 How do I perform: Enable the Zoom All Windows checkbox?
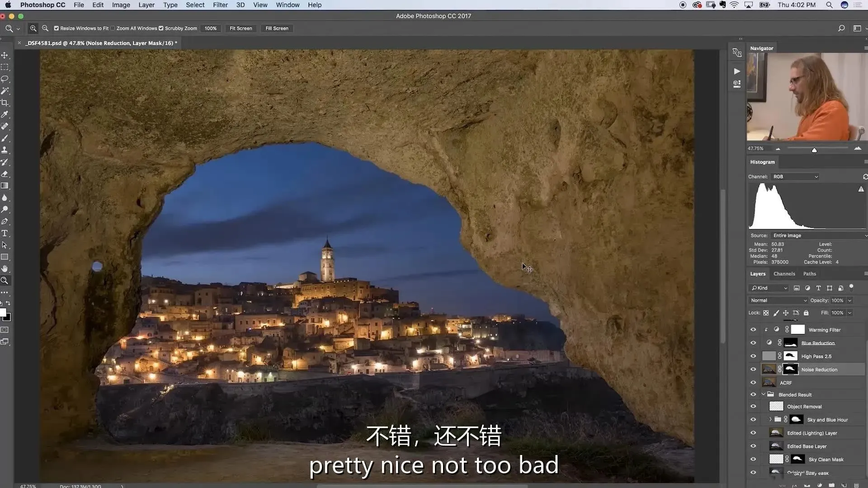click(x=113, y=28)
